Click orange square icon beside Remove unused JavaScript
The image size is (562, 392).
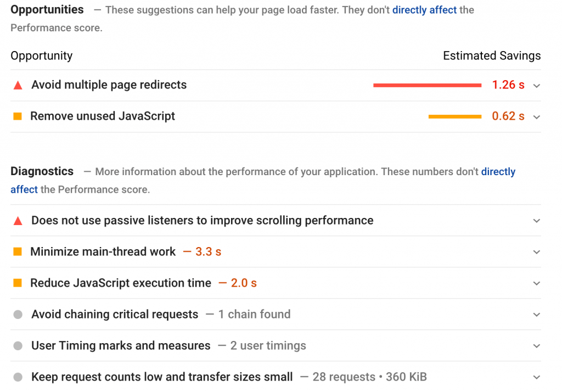pyautogui.click(x=18, y=116)
